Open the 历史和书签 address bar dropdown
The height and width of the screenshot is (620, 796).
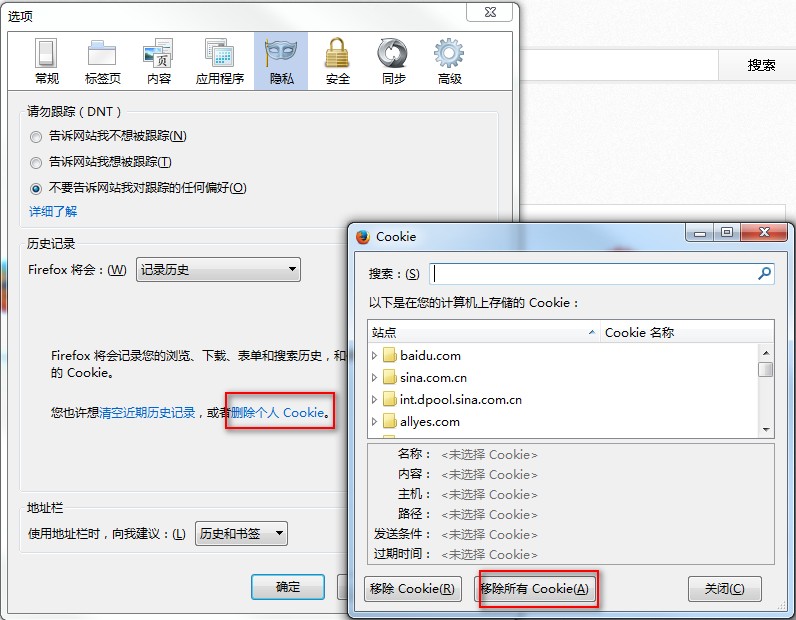coord(241,534)
